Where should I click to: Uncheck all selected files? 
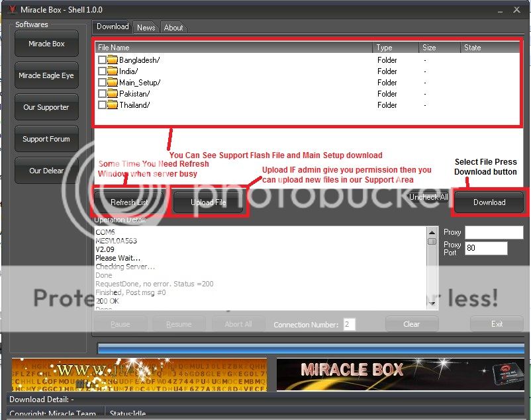(428, 197)
